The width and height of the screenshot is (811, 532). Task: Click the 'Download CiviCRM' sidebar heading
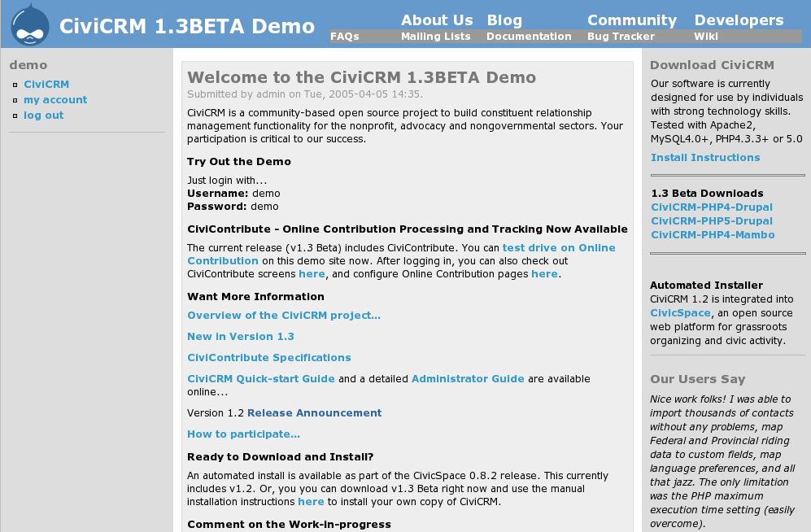coord(713,65)
